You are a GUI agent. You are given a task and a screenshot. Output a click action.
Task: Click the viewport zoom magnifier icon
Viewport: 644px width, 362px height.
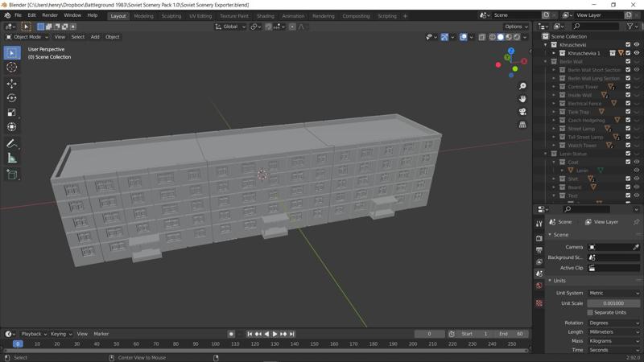pyautogui.click(x=522, y=86)
